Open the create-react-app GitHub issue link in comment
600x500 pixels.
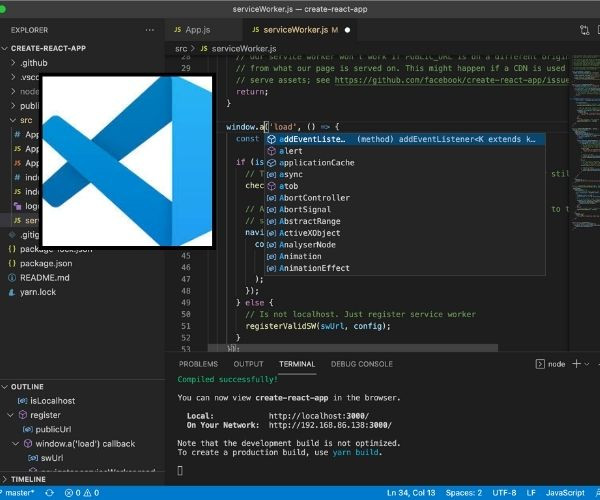tap(452, 80)
